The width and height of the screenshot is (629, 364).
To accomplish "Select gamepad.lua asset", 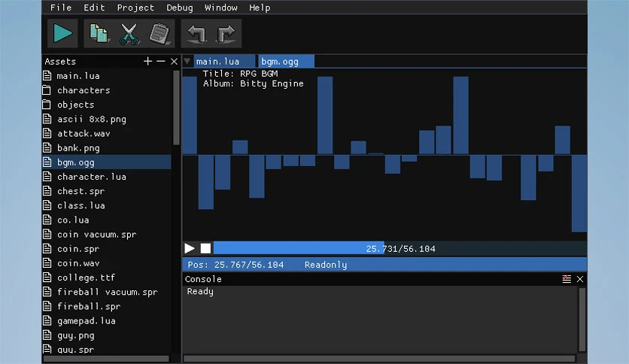I will click(107, 321).
